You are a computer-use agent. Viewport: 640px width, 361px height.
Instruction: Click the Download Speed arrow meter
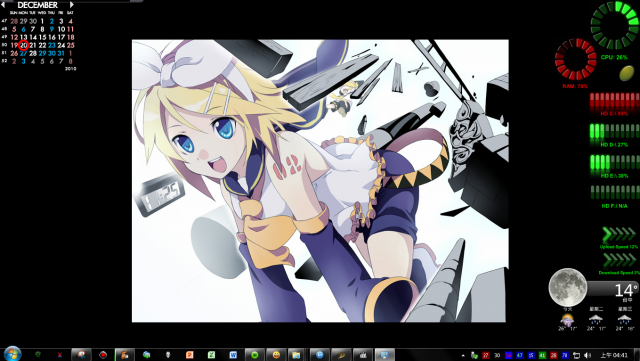619,260
